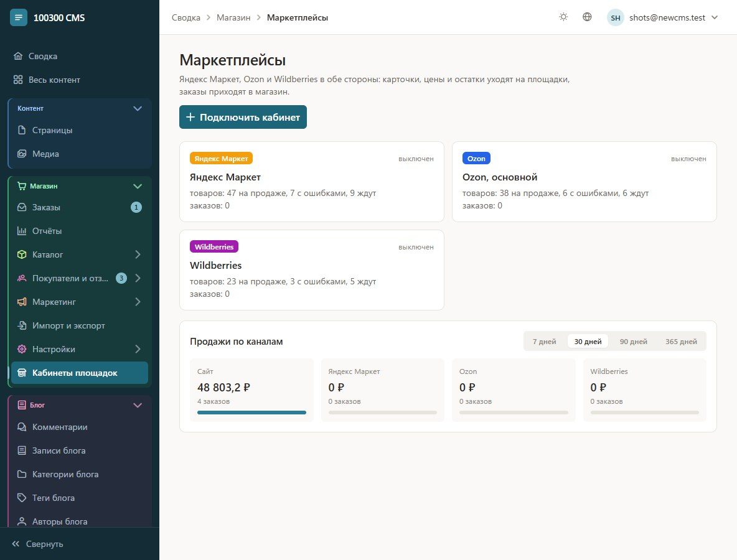Click shots@newcms.test account email
The image size is (737, 560).
click(x=667, y=17)
